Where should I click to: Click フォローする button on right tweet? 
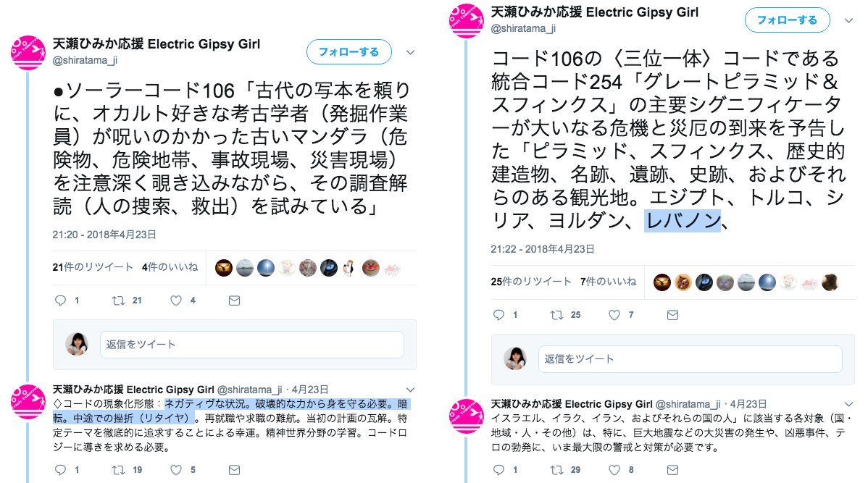pos(787,20)
